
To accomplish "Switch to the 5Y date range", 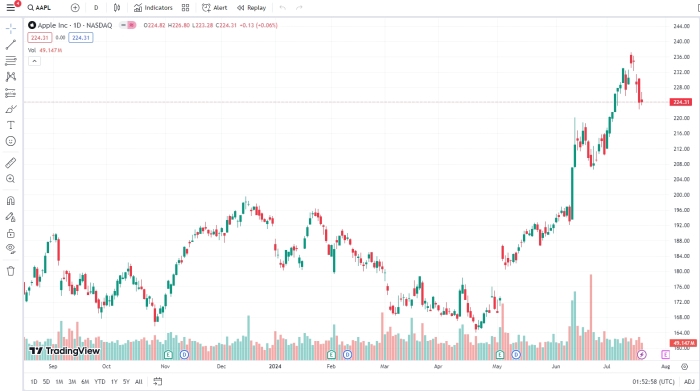I will point(126,382).
